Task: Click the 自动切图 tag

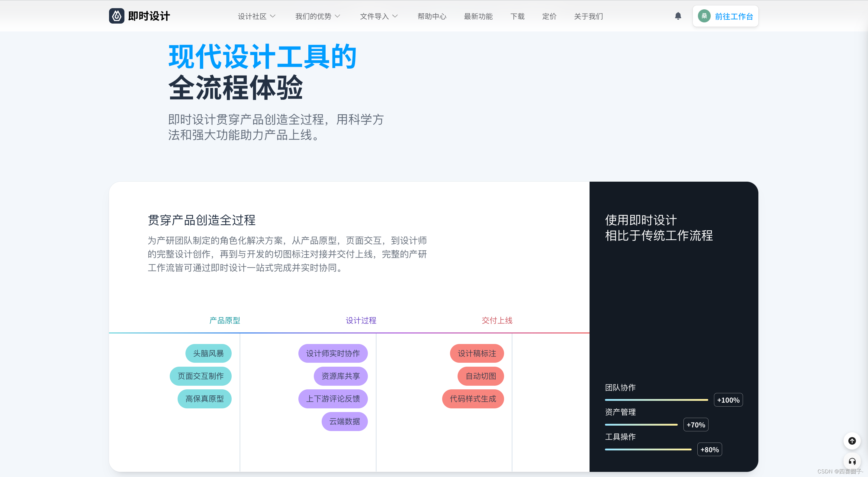Action: (481, 376)
